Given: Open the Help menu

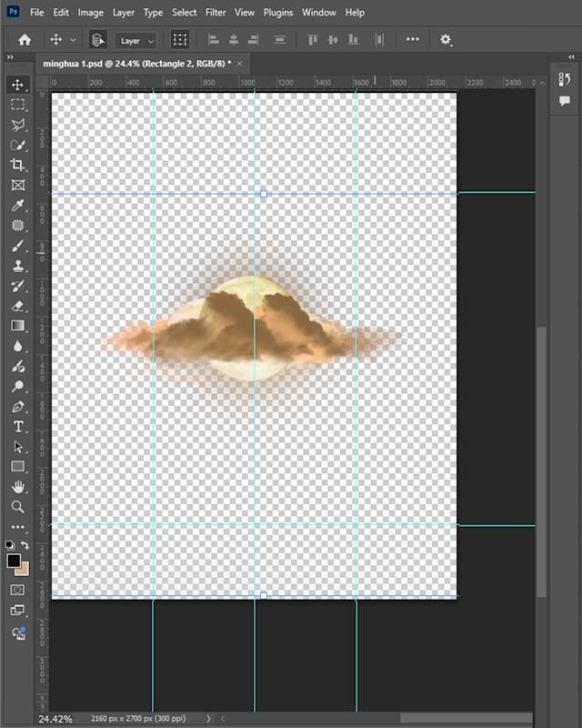Looking at the screenshot, I should tap(355, 13).
